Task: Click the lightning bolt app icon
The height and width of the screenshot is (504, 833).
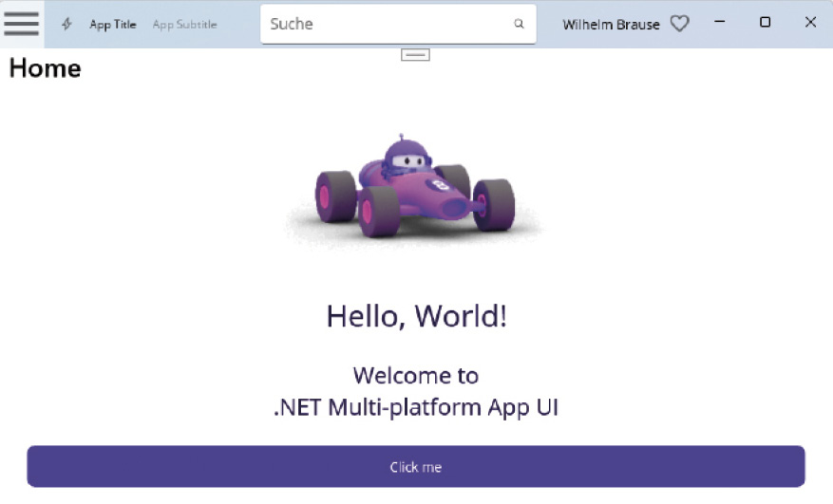Action: (x=66, y=24)
